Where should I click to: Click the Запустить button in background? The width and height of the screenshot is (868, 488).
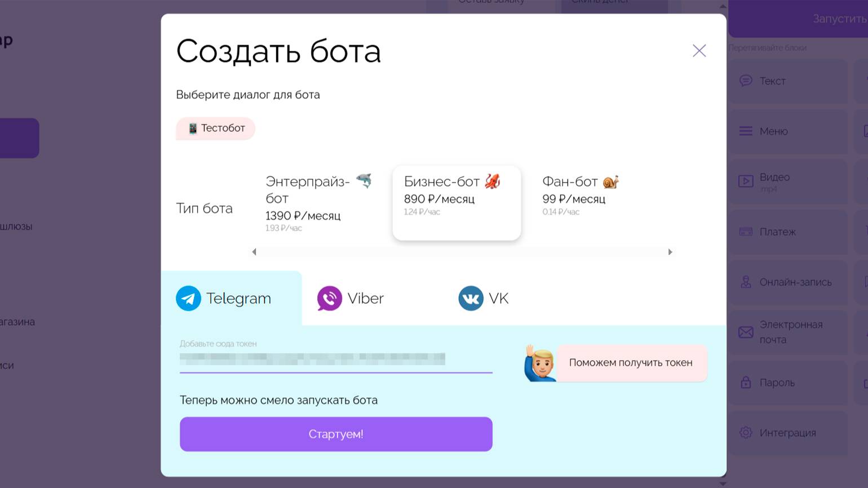click(x=798, y=19)
